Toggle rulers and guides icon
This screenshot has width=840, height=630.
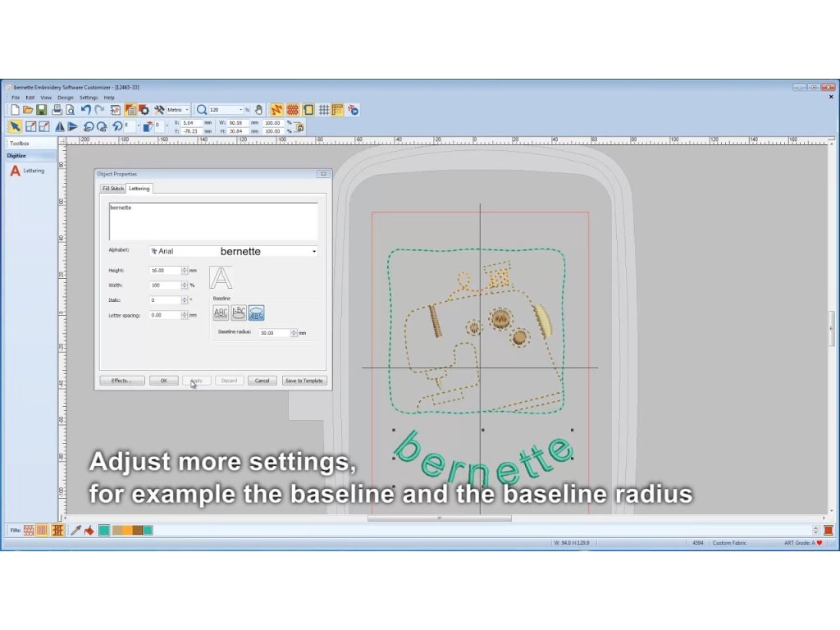click(x=337, y=110)
